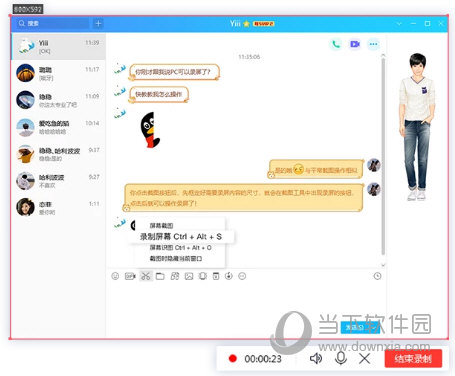Open the conversation timestamped 11:09
Viewport: 455px width, 376px height.
[x=58, y=100]
